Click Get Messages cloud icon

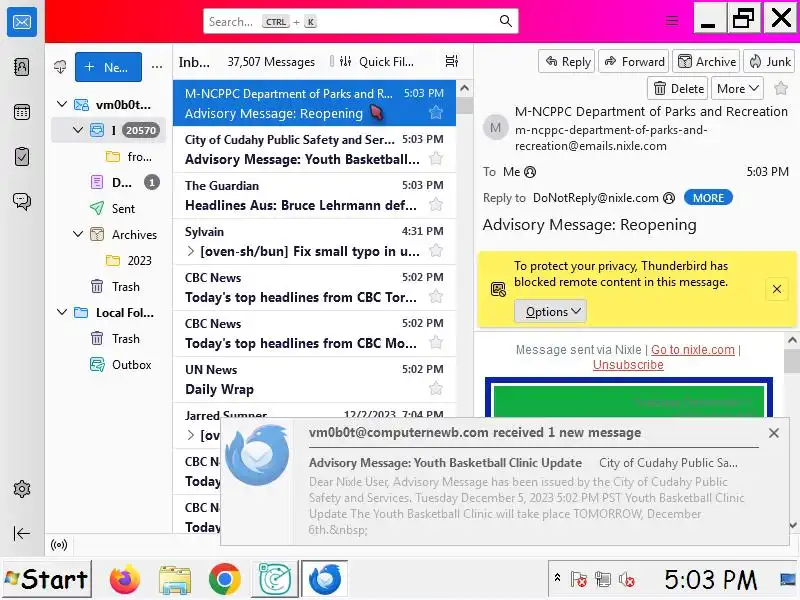60,67
